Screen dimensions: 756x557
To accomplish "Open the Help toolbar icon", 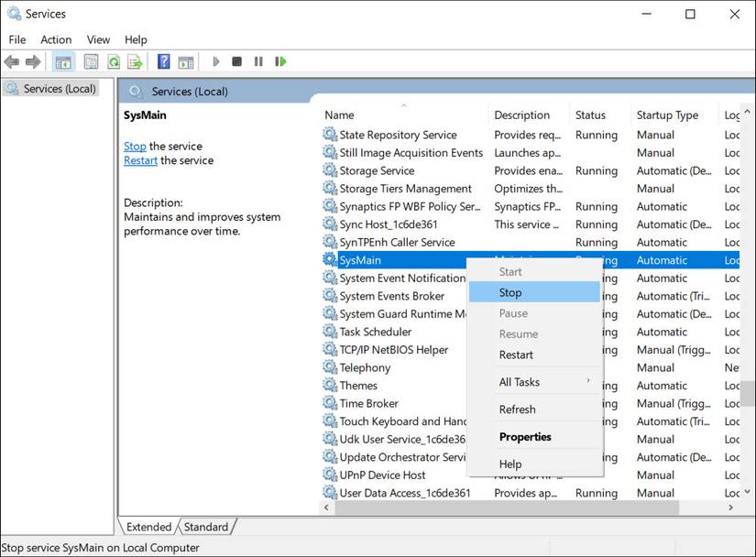I will click(163, 61).
